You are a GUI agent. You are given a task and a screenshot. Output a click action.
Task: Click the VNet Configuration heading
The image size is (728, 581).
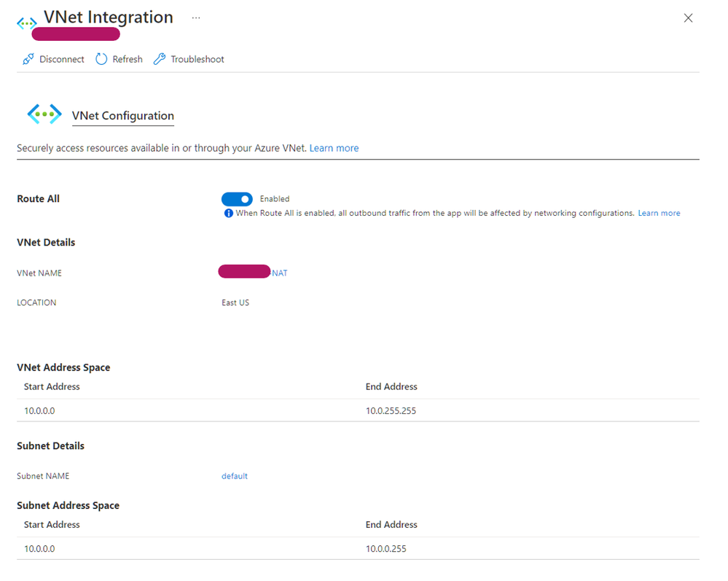[x=123, y=116]
